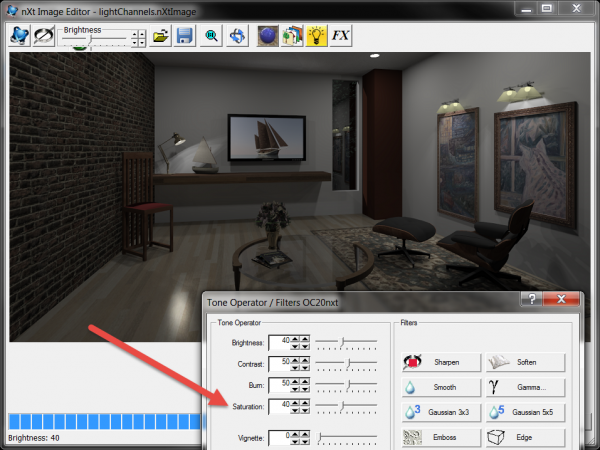Apply the Gaussian 5x5 filter
The height and width of the screenshot is (450, 600).
[525, 412]
